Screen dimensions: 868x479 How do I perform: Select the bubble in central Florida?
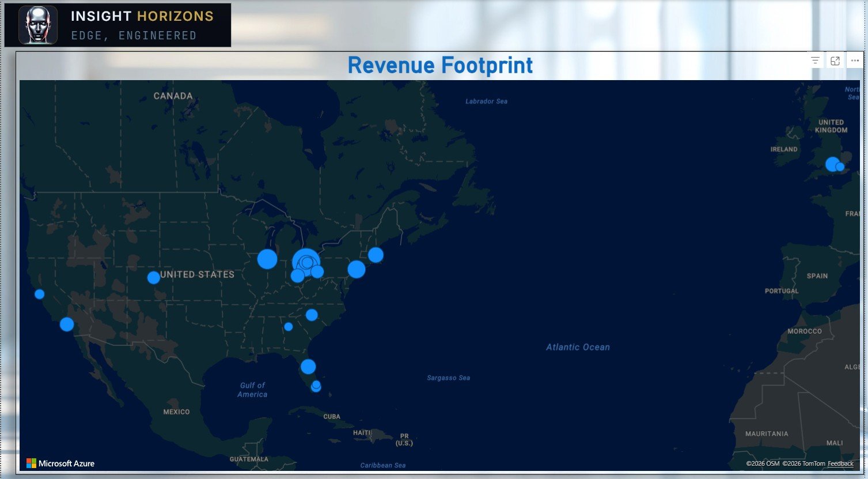coord(308,367)
